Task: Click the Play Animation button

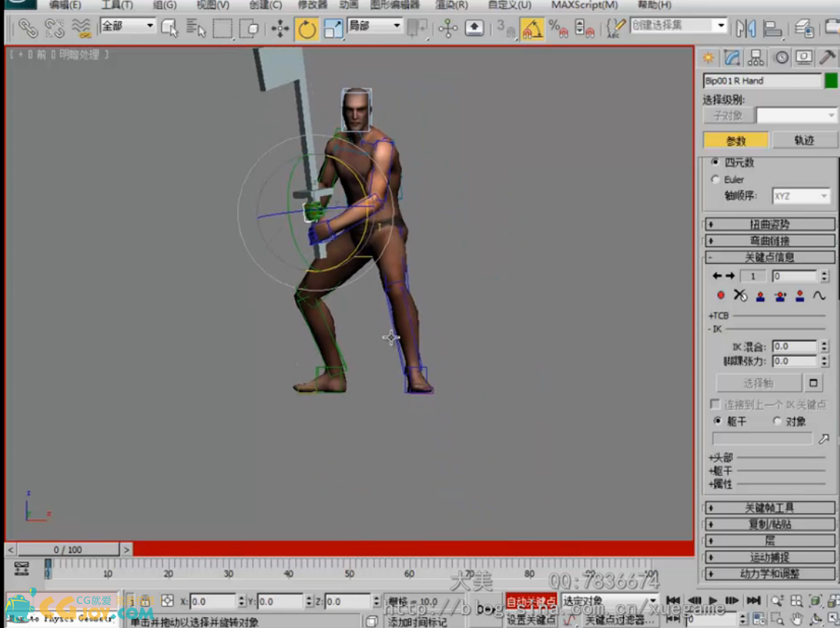Action: (x=713, y=600)
